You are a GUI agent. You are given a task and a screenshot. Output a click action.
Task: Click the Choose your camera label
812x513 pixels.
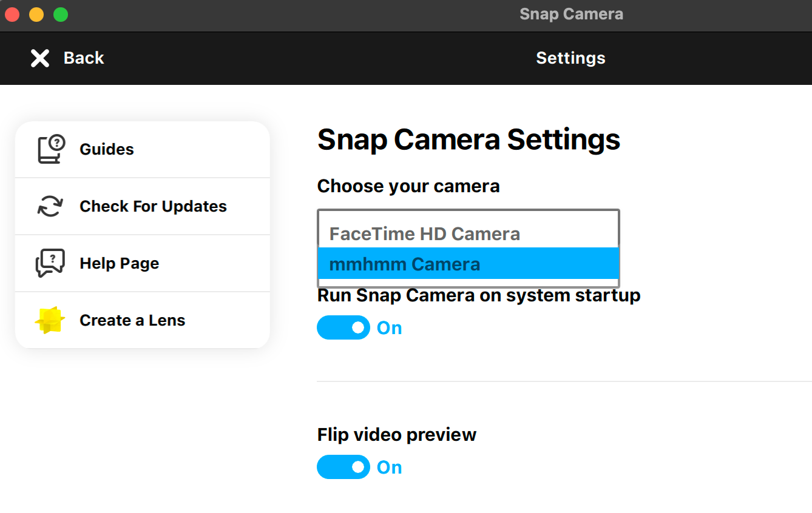point(408,186)
